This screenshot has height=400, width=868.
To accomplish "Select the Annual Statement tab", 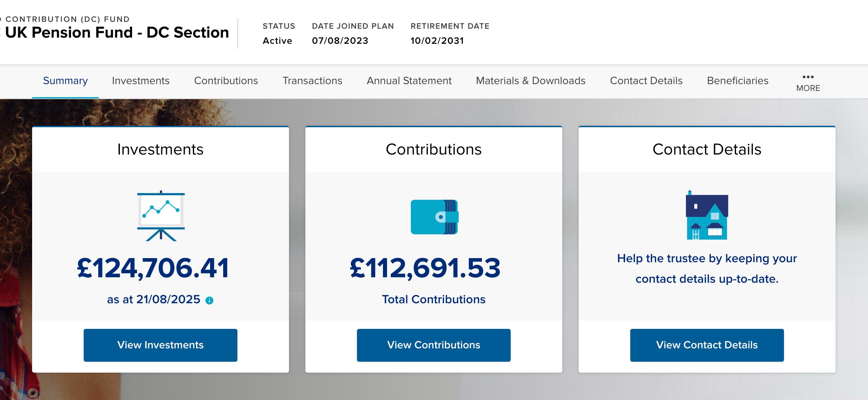I will [x=409, y=81].
